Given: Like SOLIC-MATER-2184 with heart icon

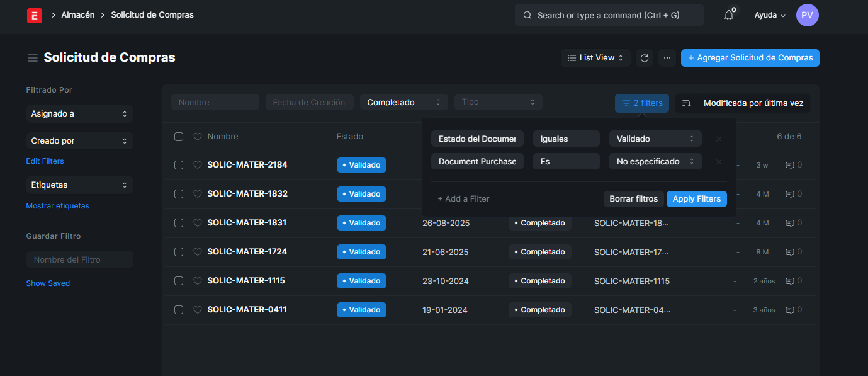Looking at the screenshot, I should pos(197,165).
